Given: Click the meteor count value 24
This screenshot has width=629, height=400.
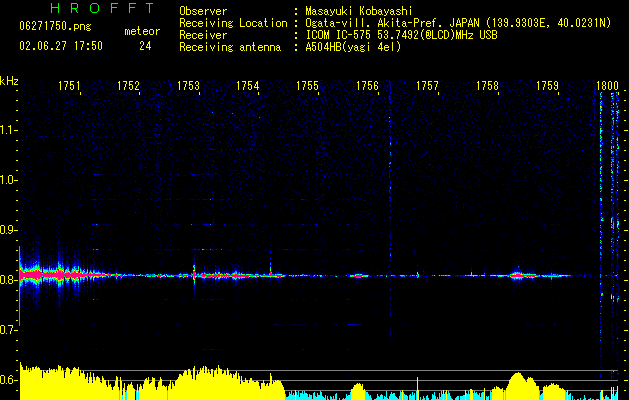Looking at the screenshot, I should (x=145, y=46).
